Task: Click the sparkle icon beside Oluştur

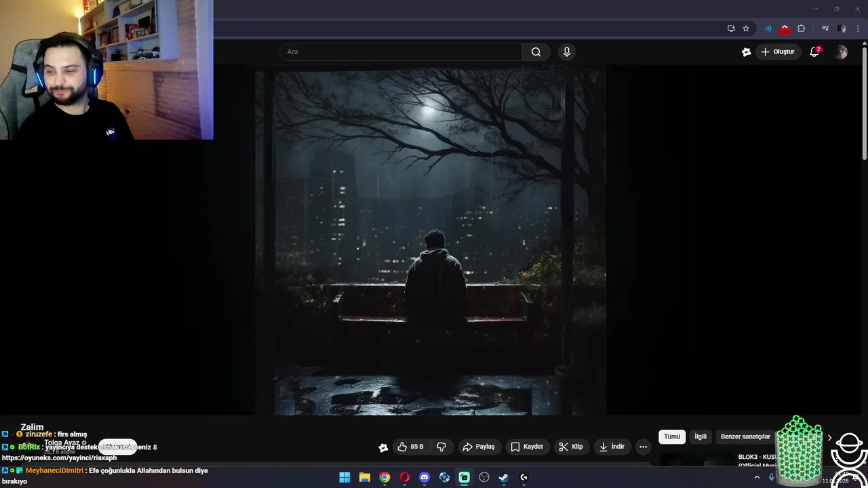Action: click(x=746, y=52)
